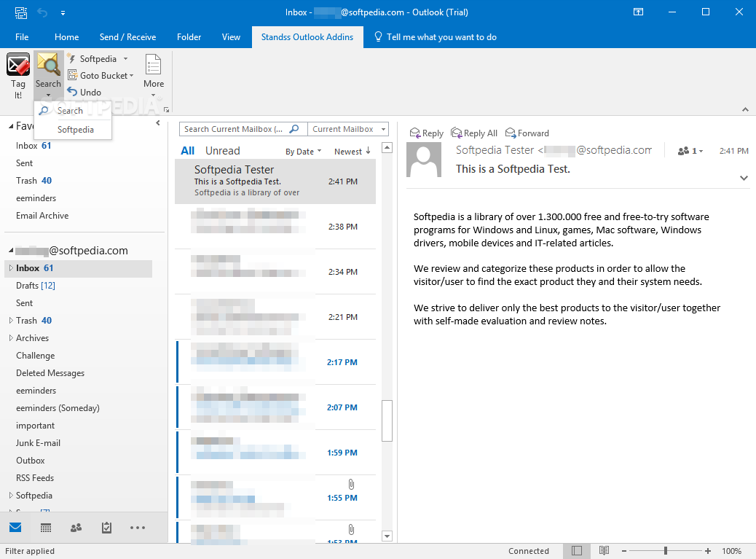The image size is (756, 559).
Task: Choose Softpedia from the Search menu
Action: click(76, 129)
